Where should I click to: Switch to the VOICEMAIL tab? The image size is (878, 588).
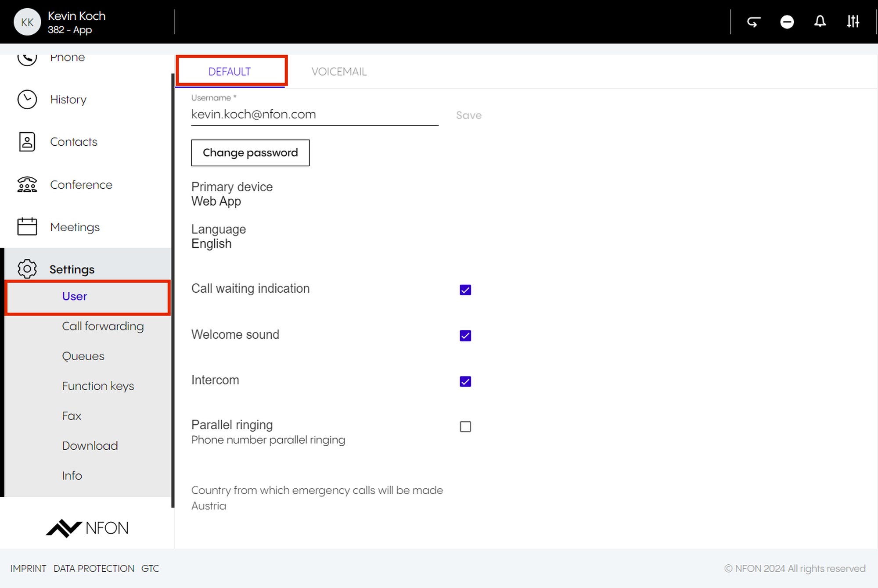pyautogui.click(x=339, y=72)
